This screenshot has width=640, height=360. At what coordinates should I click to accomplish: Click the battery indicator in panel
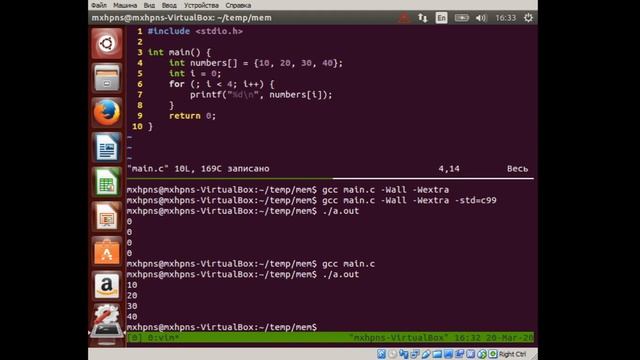[x=462, y=18]
